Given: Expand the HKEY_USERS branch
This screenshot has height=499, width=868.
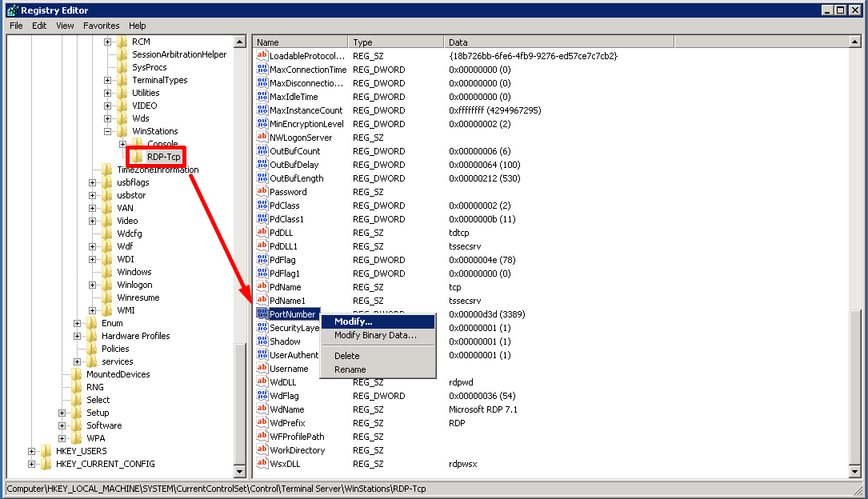Looking at the screenshot, I should (x=30, y=451).
